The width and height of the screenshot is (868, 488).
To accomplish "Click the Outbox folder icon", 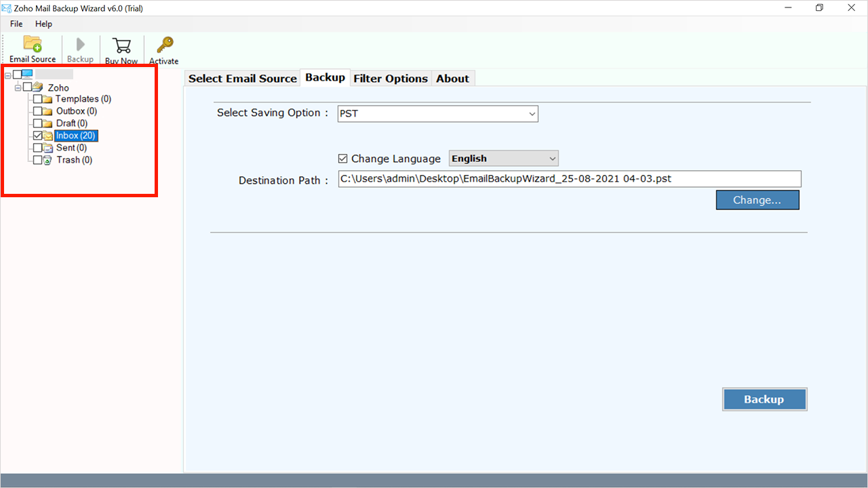I will coord(47,111).
